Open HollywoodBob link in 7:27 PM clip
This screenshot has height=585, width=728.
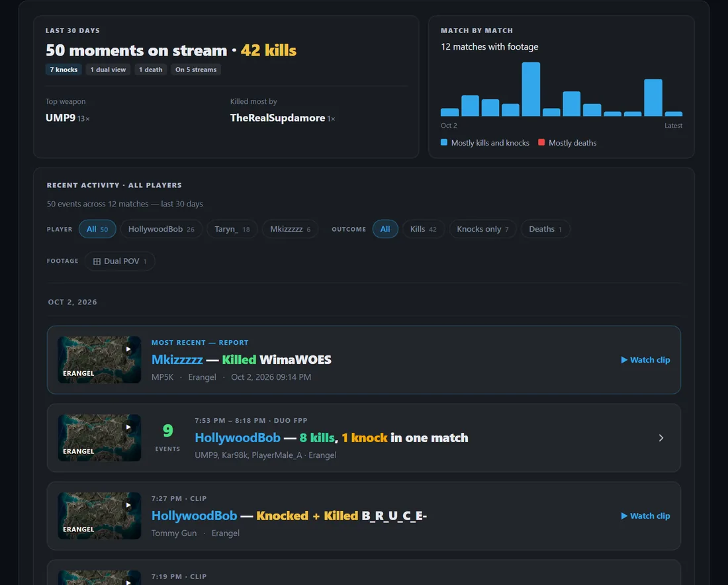[x=194, y=516]
